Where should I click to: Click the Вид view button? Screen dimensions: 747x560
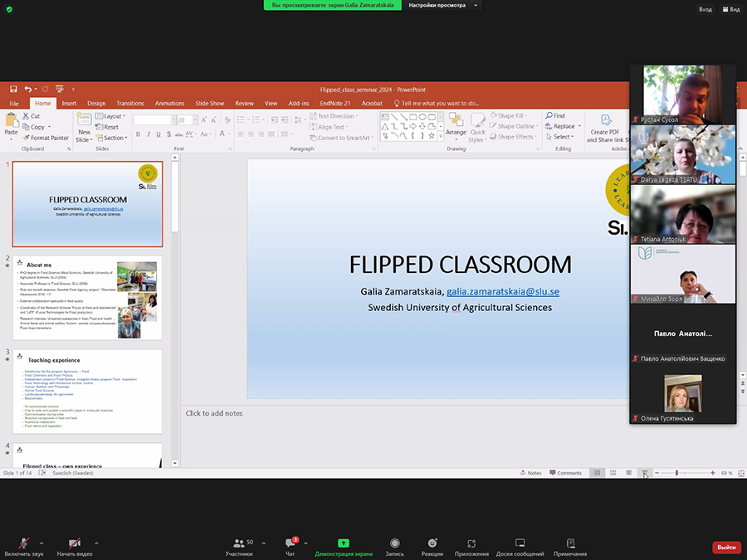tap(731, 9)
